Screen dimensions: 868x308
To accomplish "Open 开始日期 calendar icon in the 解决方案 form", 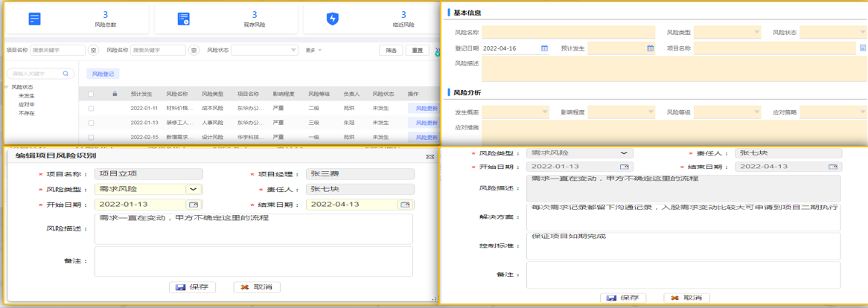I will click(625, 167).
